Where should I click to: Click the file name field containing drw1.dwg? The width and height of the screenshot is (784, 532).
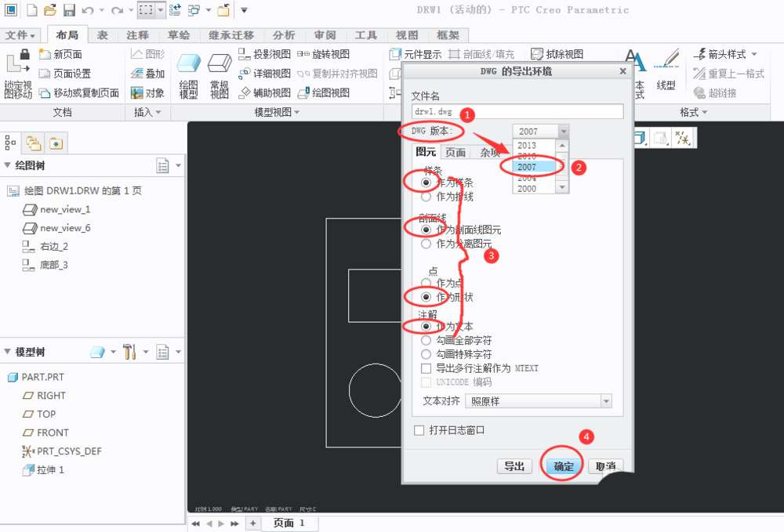(x=517, y=111)
